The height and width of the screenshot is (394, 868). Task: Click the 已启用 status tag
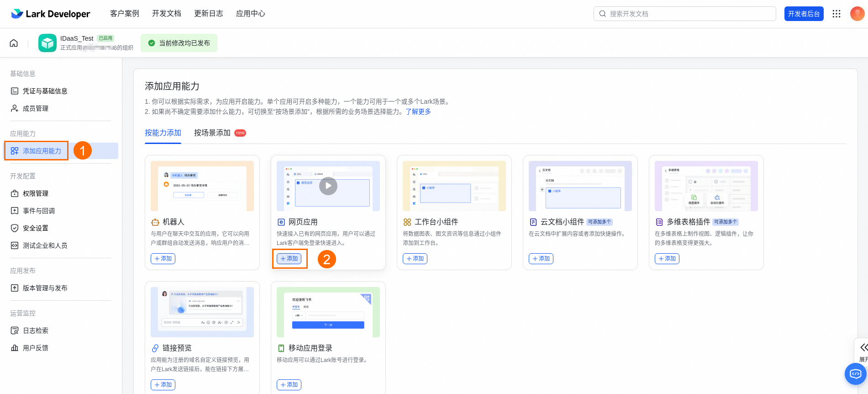click(105, 38)
